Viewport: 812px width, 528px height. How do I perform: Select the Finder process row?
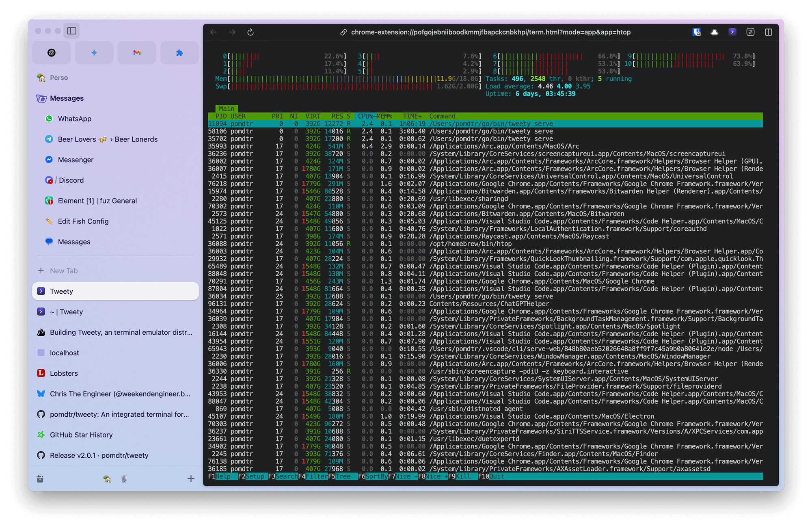point(485,454)
